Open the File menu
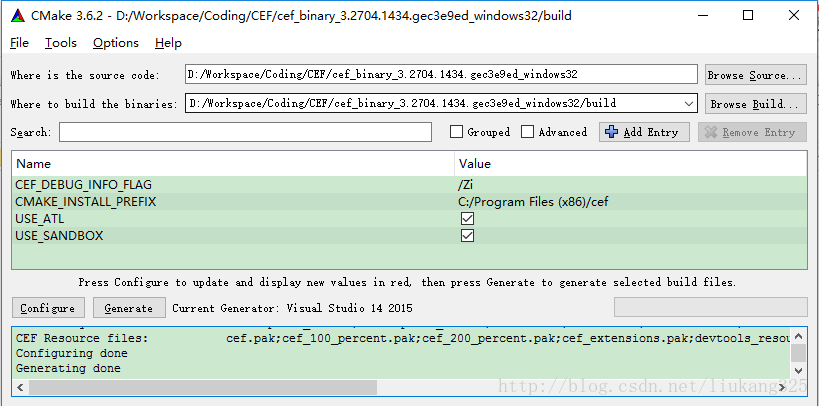The height and width of the screenshot is (406, 819). [19, 43]
